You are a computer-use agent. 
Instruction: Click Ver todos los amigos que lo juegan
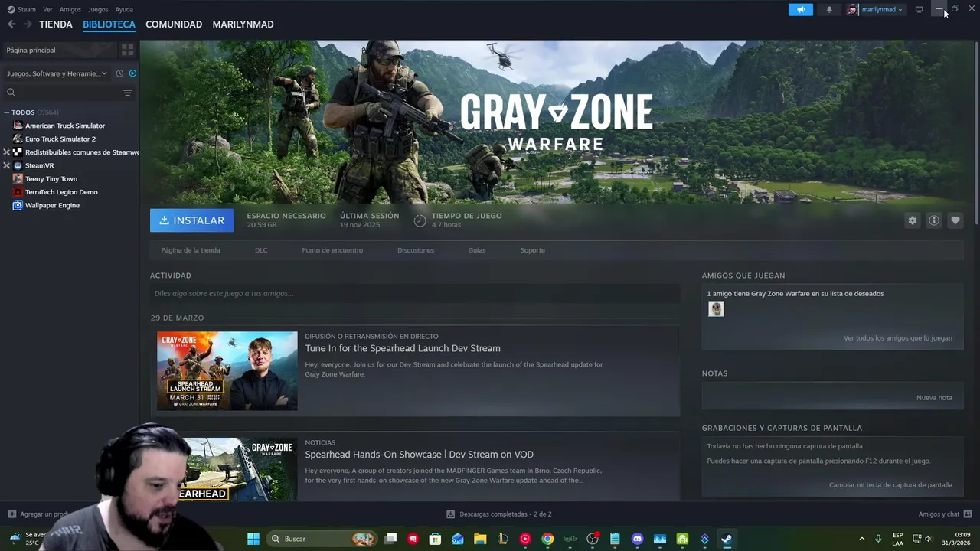(x=898, y=338)
